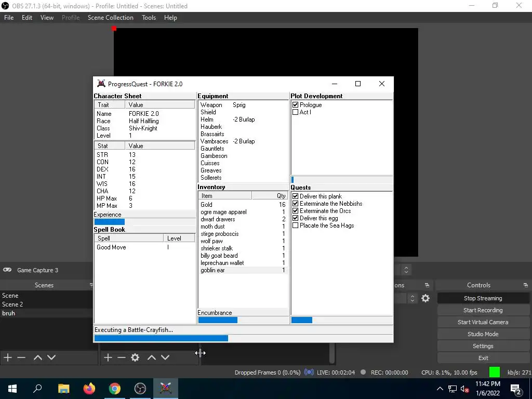Move scene down with arrow icon

click(x=51, y=357)
